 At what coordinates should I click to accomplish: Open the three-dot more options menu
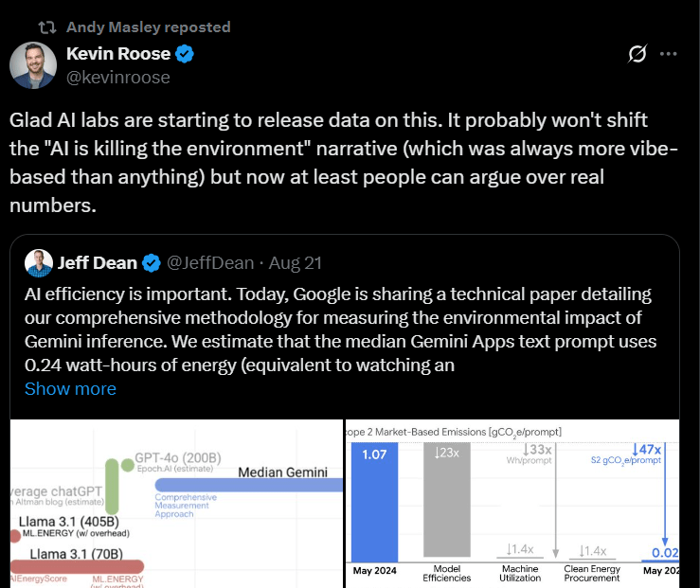coord(669,55)
